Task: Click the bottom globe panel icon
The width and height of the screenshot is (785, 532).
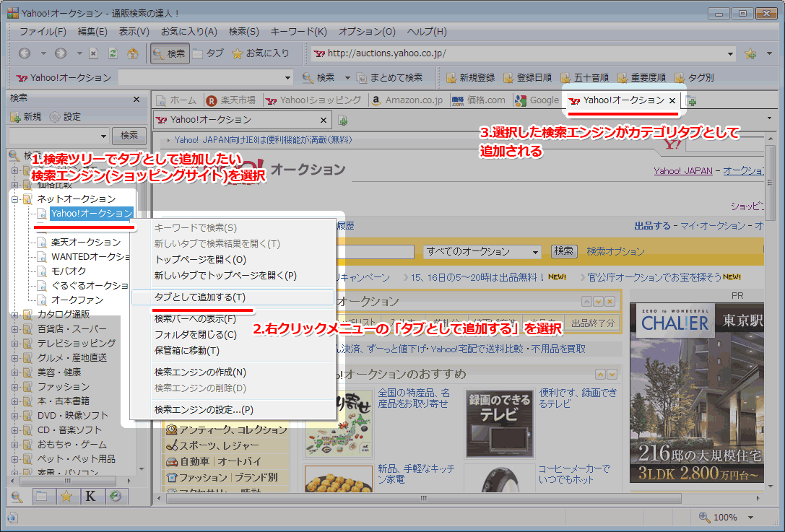Action: 116,497
